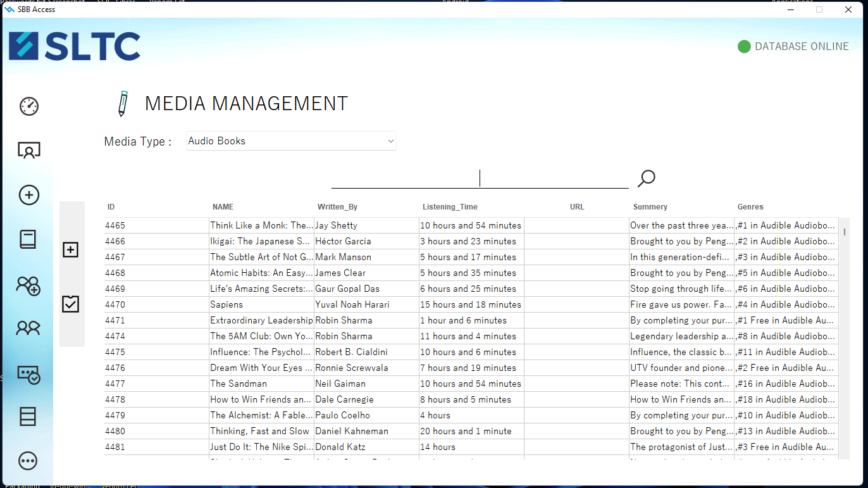Click name cell 'The Sandman'
Viewport: 868px width, 488px height.
(x=262, y=384)
